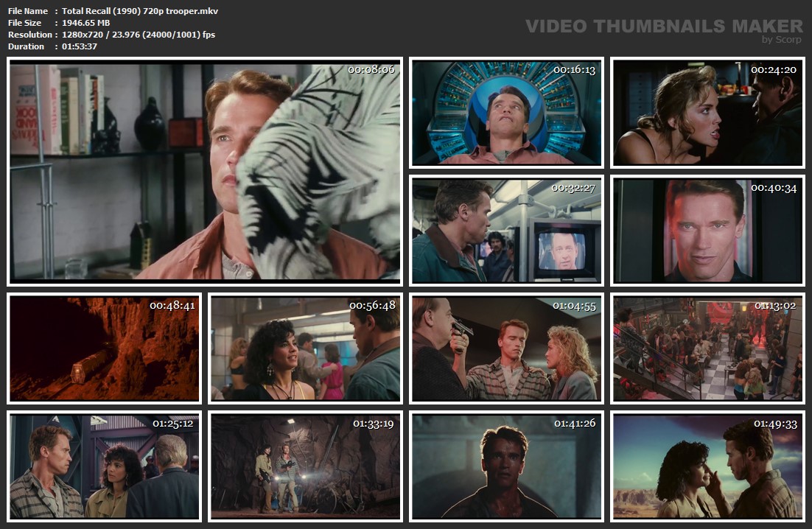Pick the close-up face frame at 00:40:34
The height and width of the screenshot is (529, 812).
708,231
